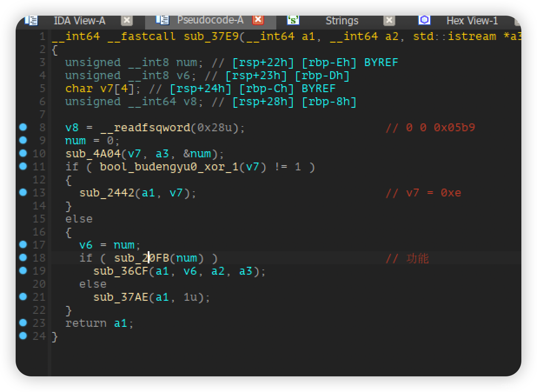Screen dimensions: 537x392
Task: Click the 'else' keyword on line 20
Action: (x=93, y=284)
